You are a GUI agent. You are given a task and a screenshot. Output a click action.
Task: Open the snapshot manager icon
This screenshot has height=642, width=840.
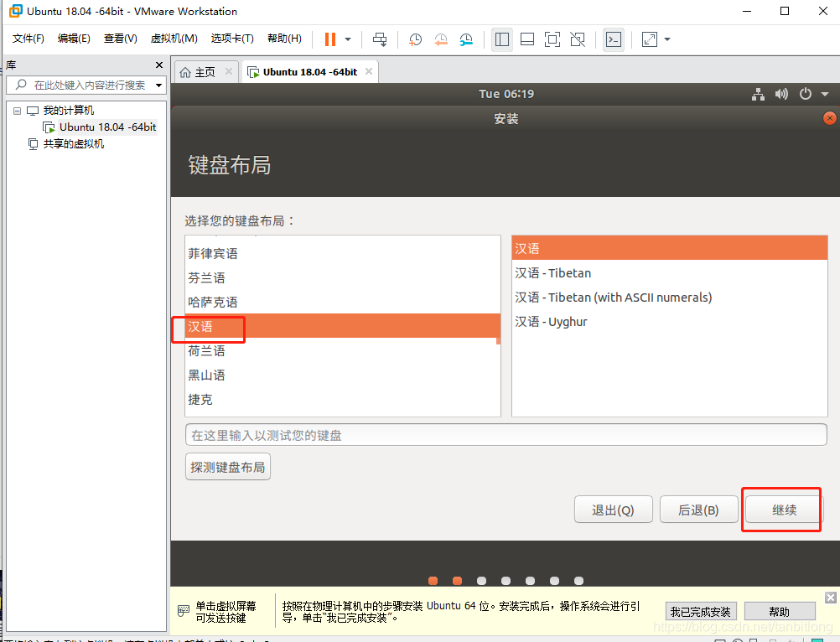pos(467,39)
